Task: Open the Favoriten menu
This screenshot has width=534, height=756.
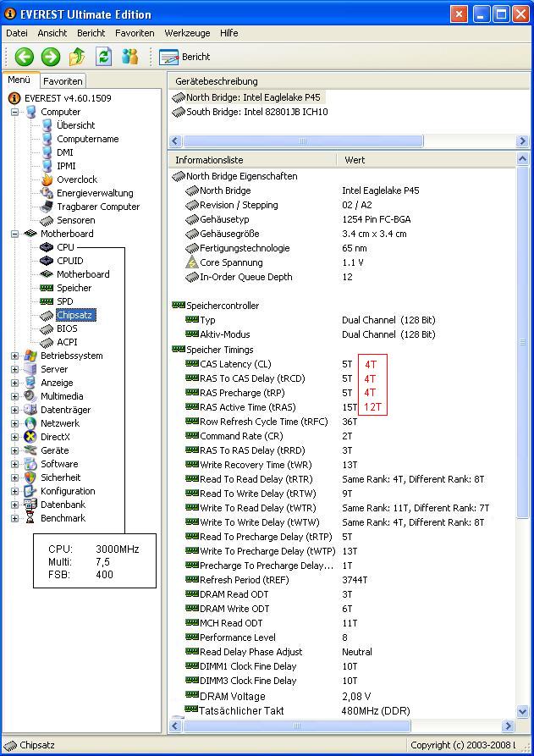Action: tap(135, 33)
